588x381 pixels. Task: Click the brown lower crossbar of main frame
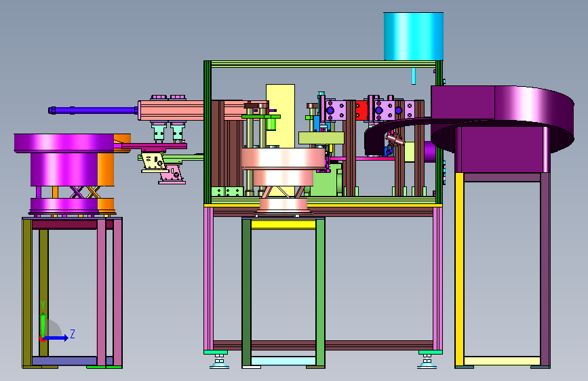pos(323,345)
